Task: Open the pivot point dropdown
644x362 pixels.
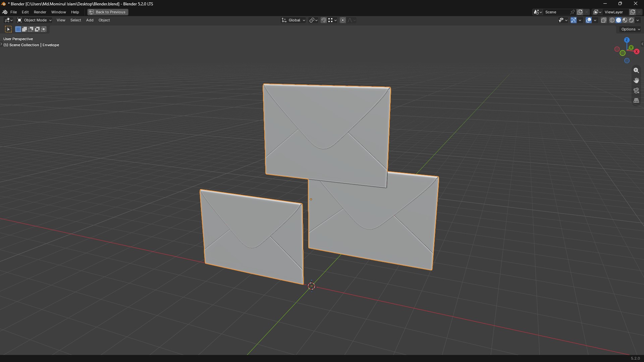Action: point(313,20)
